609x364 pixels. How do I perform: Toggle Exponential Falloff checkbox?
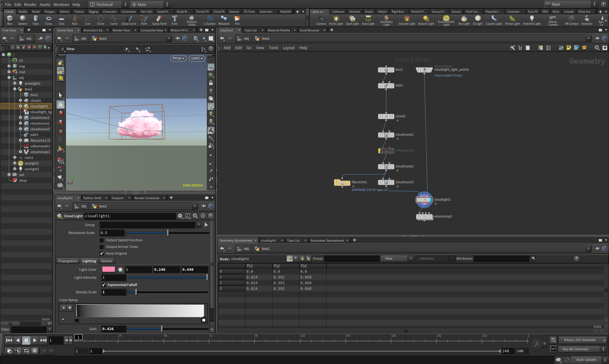[x=104, y=285]
